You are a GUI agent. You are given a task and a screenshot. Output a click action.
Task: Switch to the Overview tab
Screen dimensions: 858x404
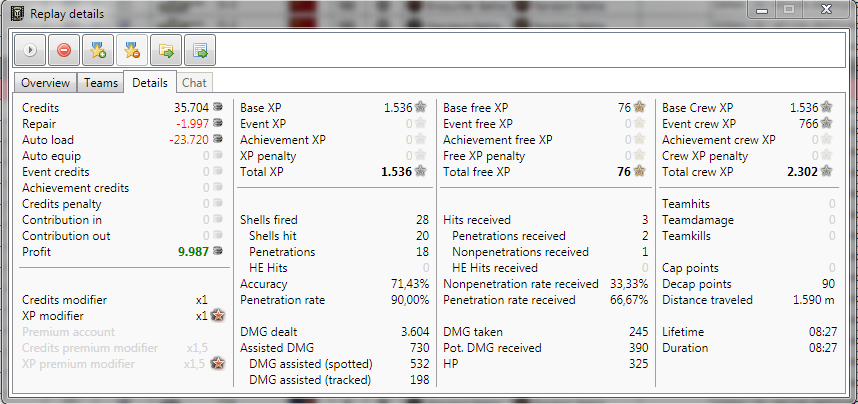point(45,83)
